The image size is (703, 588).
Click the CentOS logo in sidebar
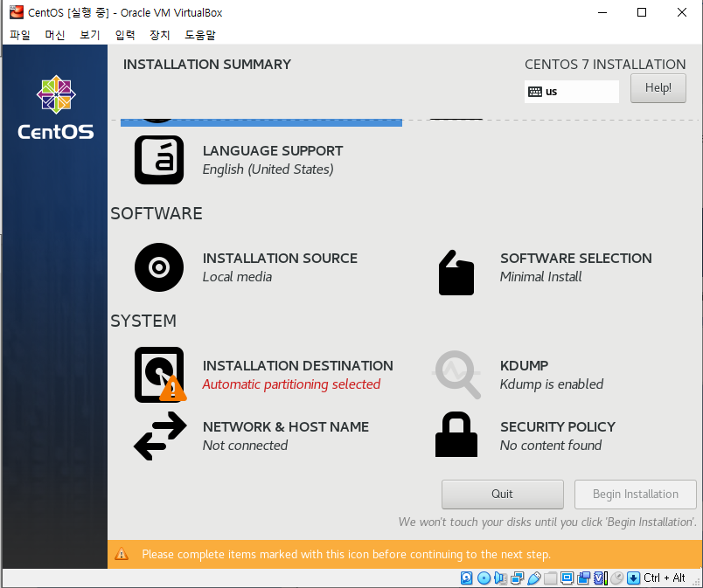[56, 107]
